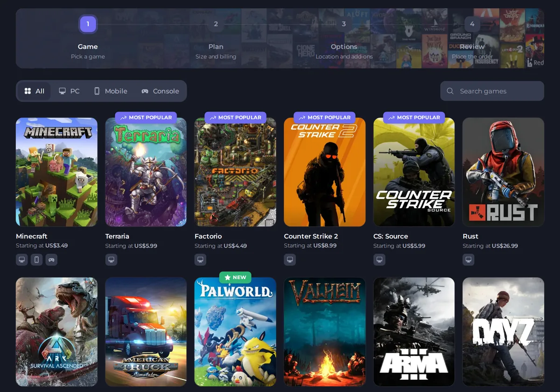Open the Terraria cover thumbnail
The width and height of the screenshot is (560, 392).
click(146, 172)
